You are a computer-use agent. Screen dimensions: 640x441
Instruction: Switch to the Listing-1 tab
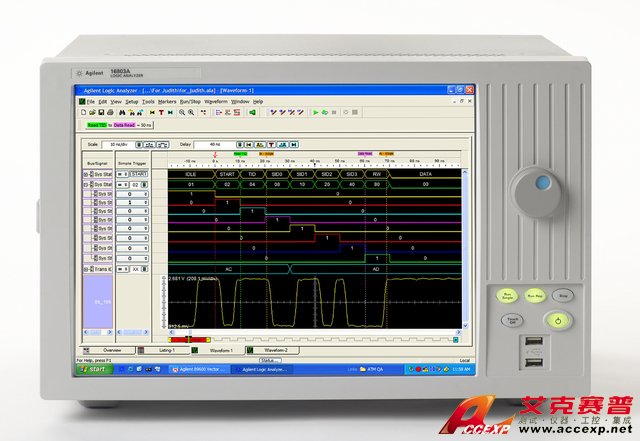point(167,351)
